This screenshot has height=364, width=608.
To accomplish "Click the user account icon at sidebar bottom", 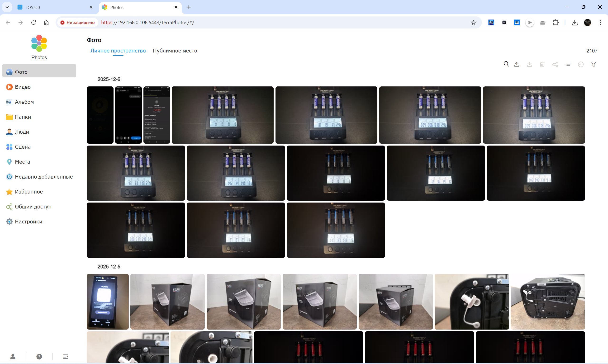I will (x=13, y=356).
